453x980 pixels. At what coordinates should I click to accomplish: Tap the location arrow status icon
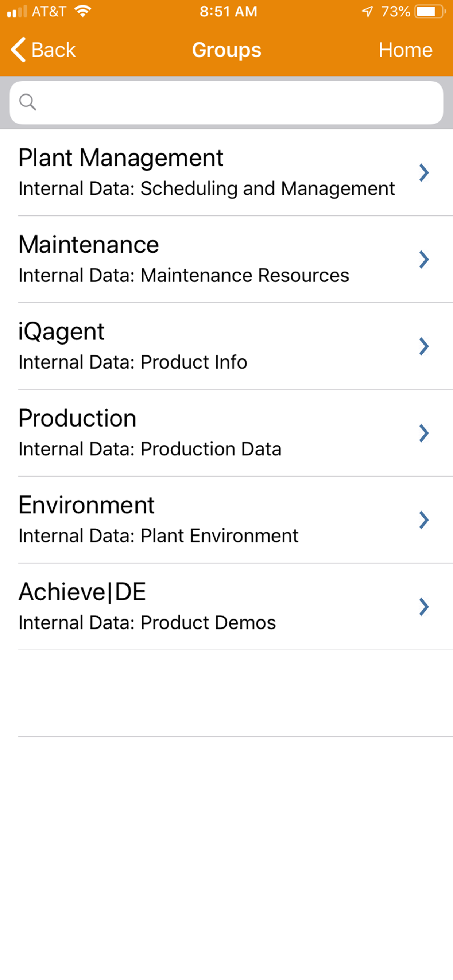click(367, 11)
